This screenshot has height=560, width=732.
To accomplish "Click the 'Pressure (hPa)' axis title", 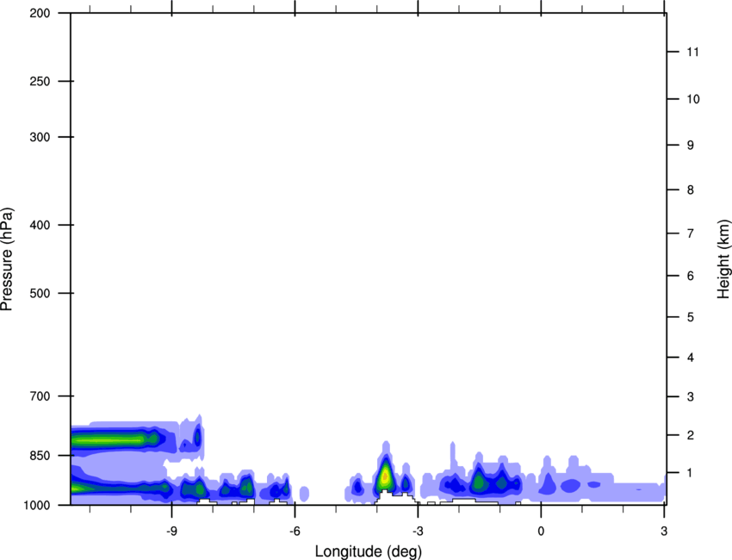I will coord(7,259).
